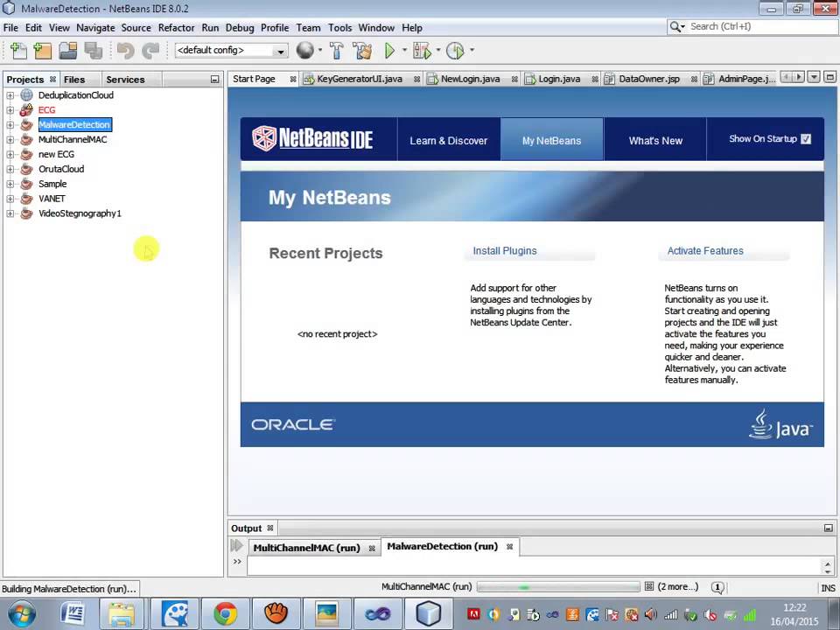The height and width of the screenshot is (630, 840).
Task: Expand the OrutaCloud project node
Action: [10, 169]
